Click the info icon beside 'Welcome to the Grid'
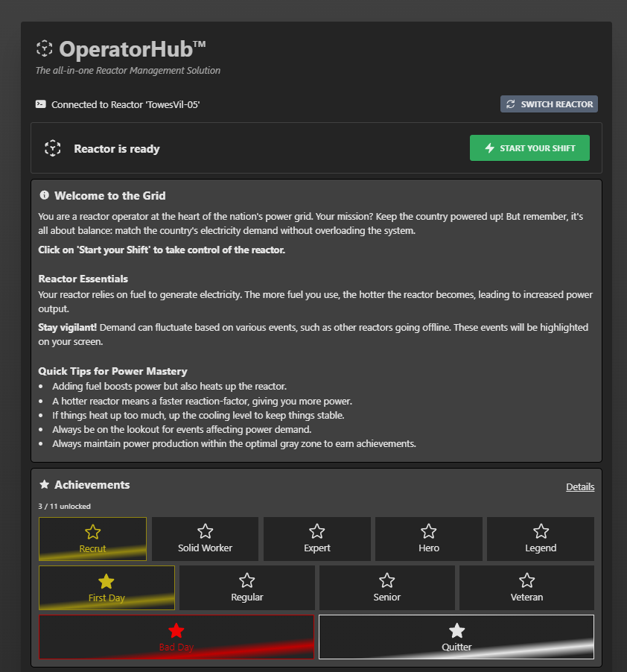The height and width of the screenshot is (672, 627). 43,195
